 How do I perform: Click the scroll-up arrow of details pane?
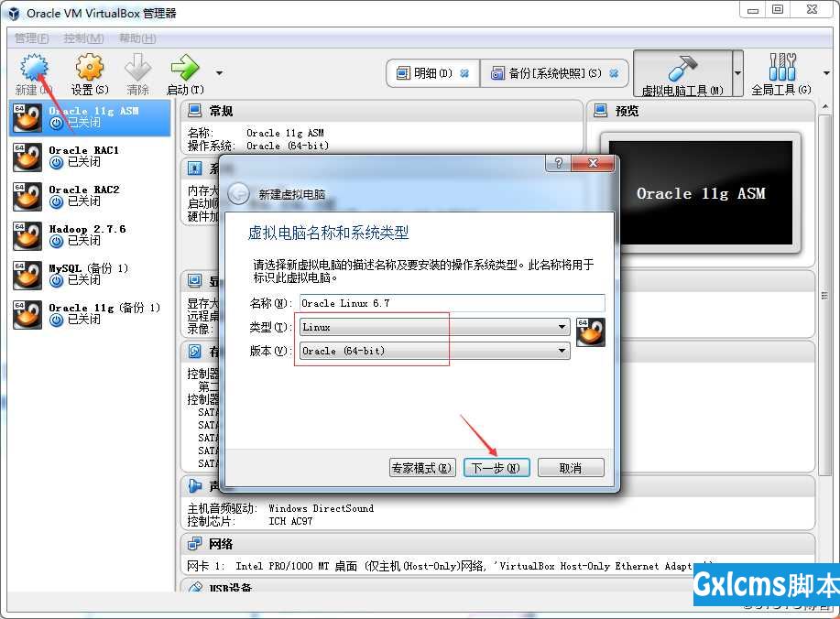tap(824, 108)
